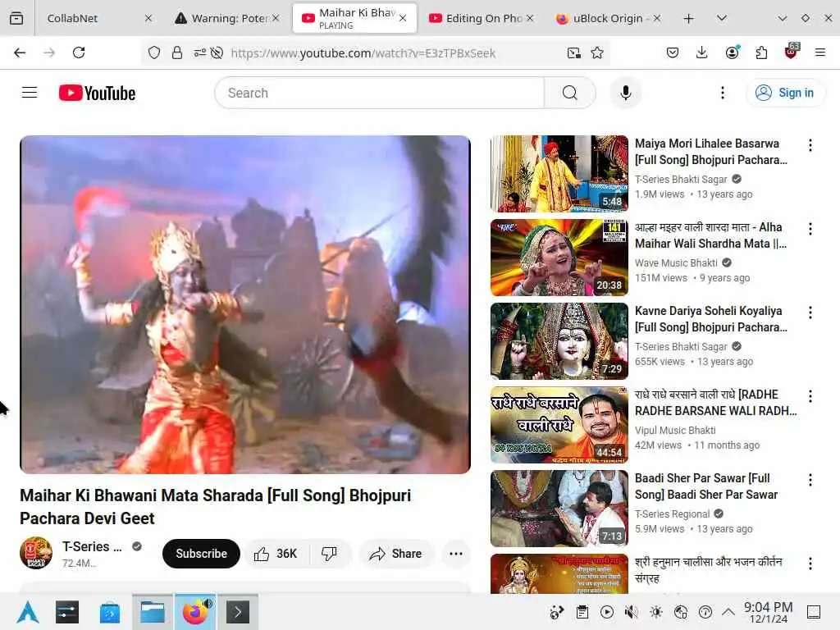Open the Firefox application hamburger menu
Viewport: 840px width, 630px height.
820,52
